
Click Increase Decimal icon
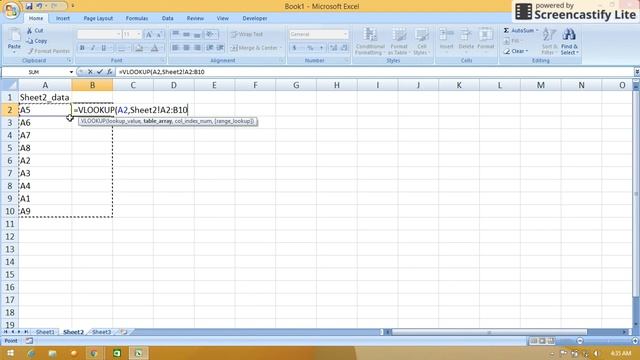(x=333, y=48)
